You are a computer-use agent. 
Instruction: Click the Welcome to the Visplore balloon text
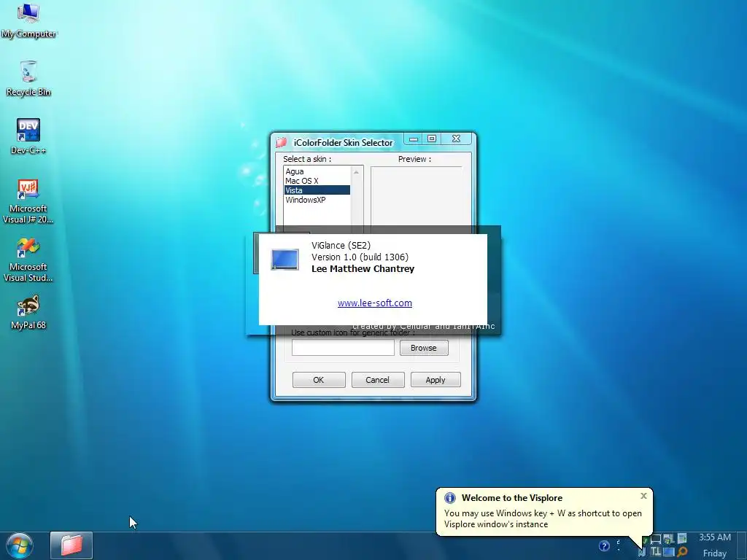[x=512, y=497]
